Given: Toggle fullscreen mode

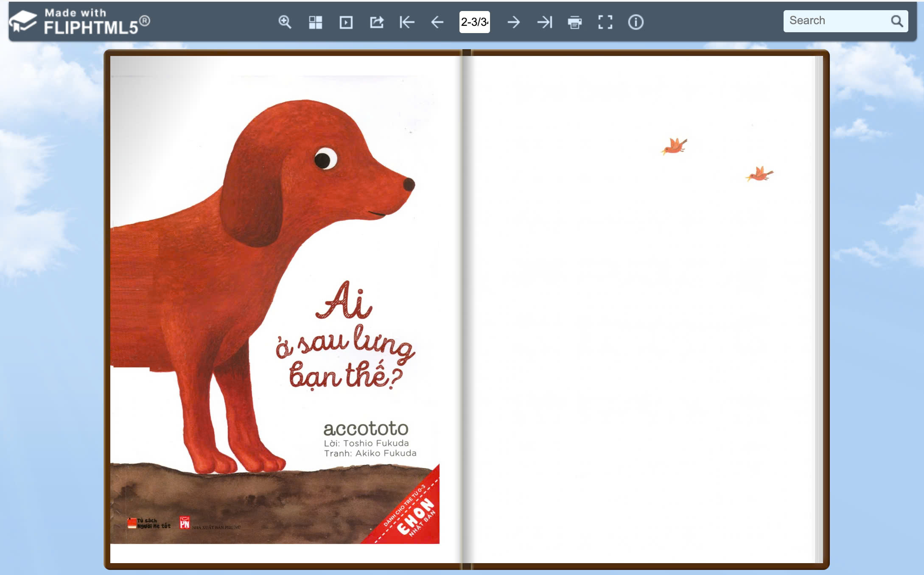Looking at the screenshot, I should pyautogui.click(x=605, y=22).
